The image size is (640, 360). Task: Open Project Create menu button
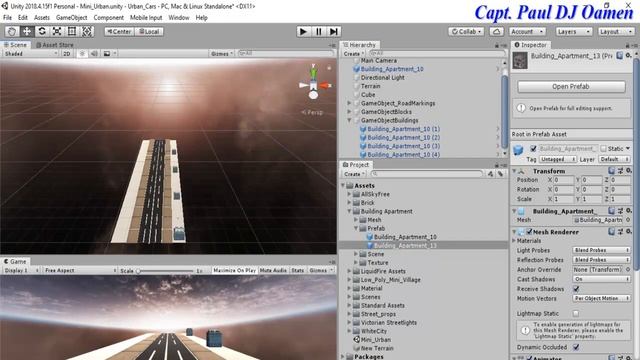click(353, 174)
